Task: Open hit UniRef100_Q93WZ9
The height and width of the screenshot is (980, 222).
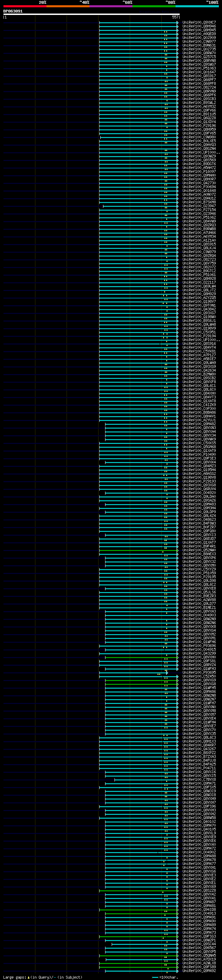Action: coord(199,156)
